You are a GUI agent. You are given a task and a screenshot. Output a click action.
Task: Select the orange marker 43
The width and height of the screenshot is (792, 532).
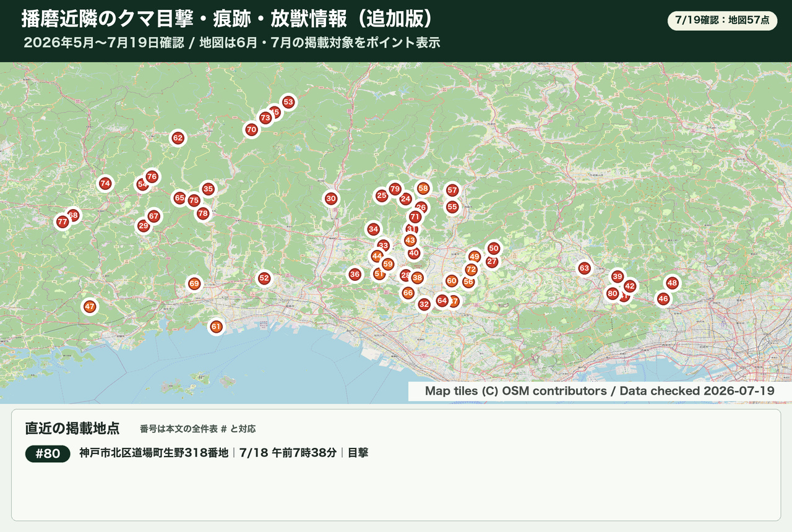[410, 240]
